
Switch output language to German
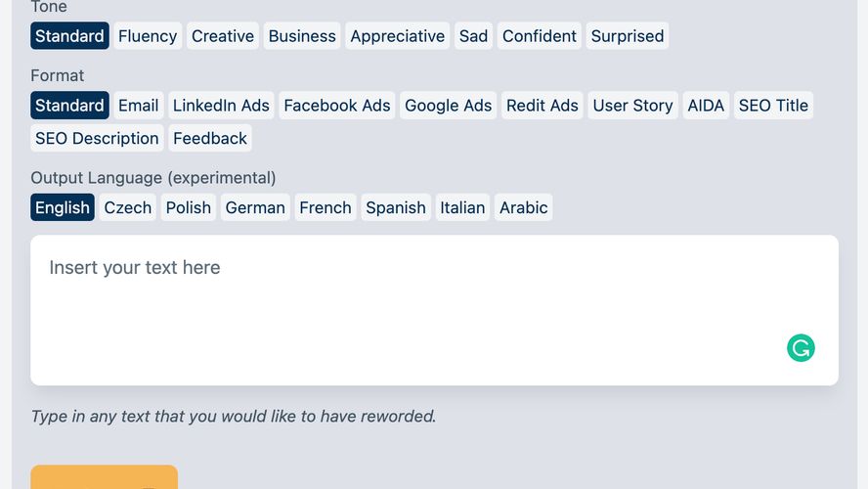point(255,207)
